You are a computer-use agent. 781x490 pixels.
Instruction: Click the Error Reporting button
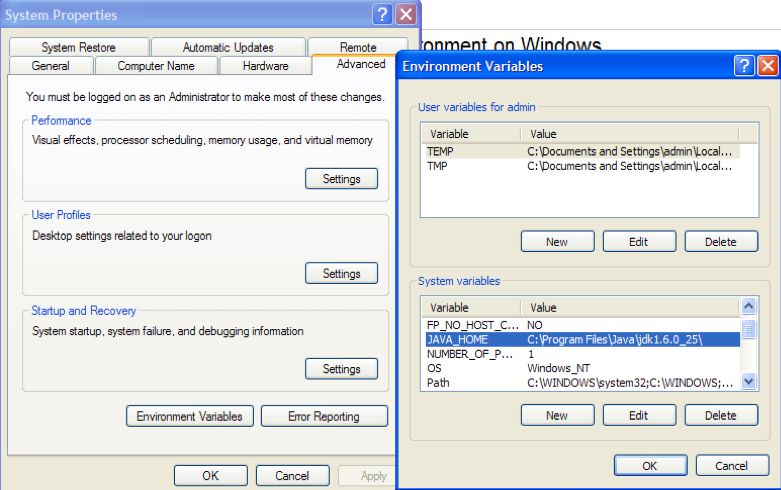click(x=324, y=416)
